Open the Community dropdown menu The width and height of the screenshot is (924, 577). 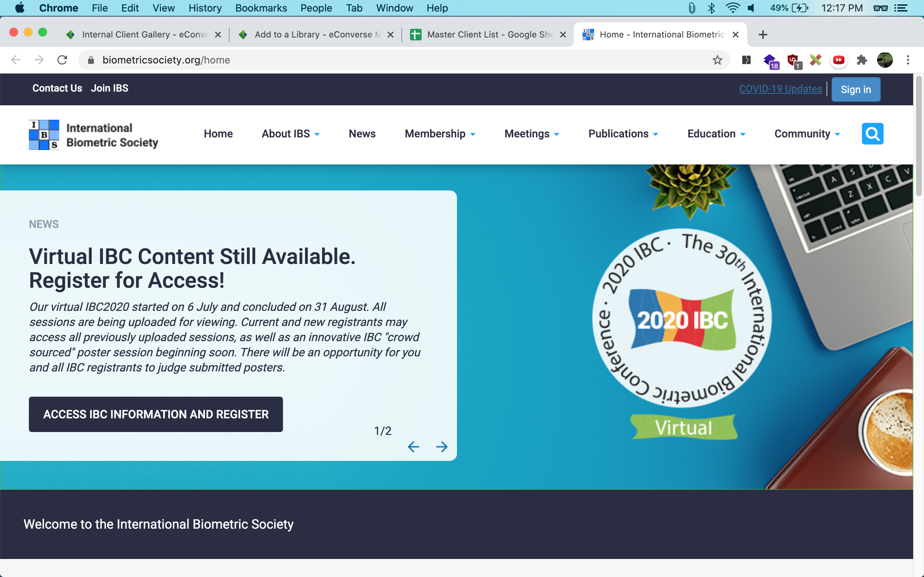pyautogui.click(x=807, y=134)
